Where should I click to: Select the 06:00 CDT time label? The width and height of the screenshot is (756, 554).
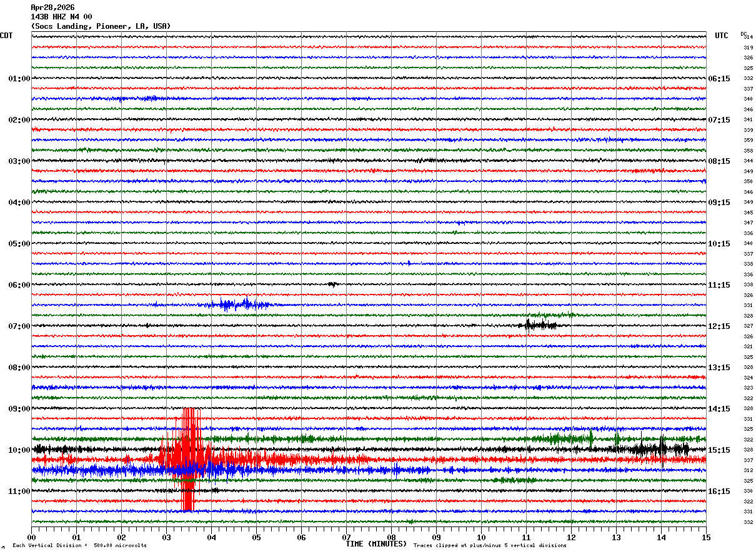pyautogui.click(x=19, y=285)
